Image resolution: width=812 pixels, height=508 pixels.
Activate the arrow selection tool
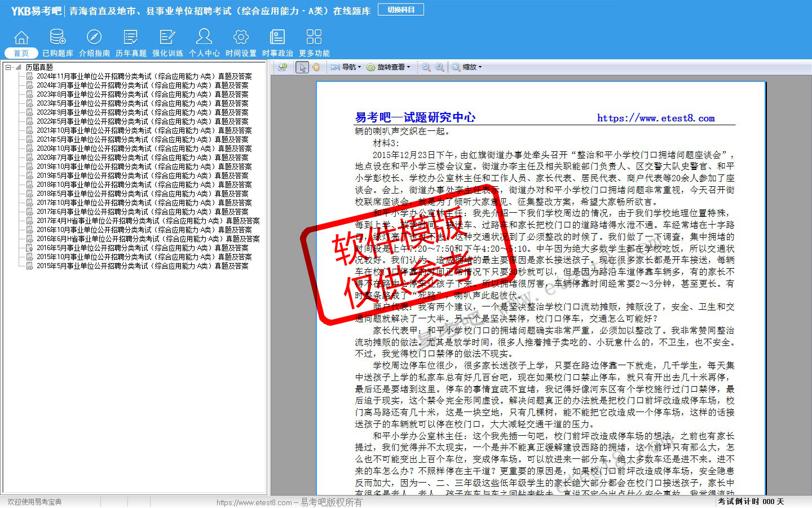(302, 67)
